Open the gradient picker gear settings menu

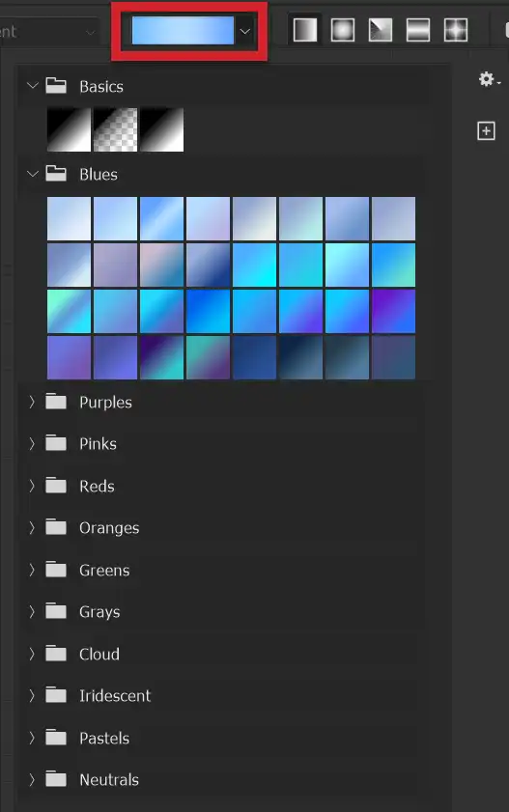pos(489,80)
